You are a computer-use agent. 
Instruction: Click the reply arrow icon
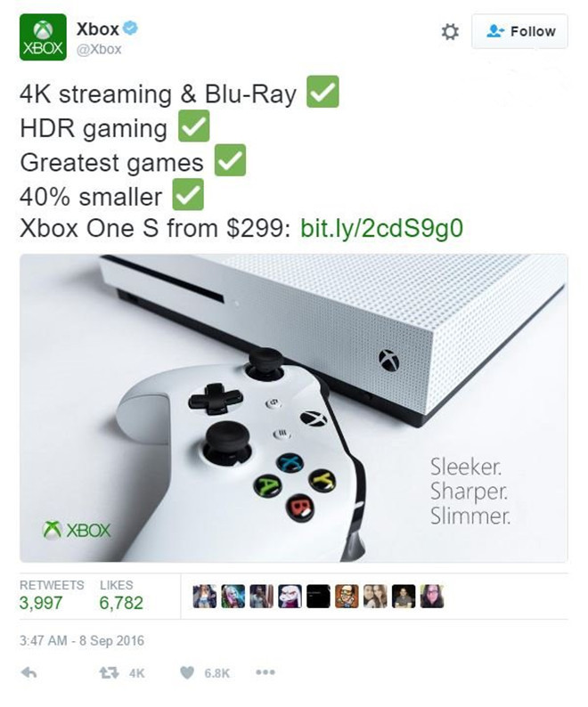tap(29, 673)
